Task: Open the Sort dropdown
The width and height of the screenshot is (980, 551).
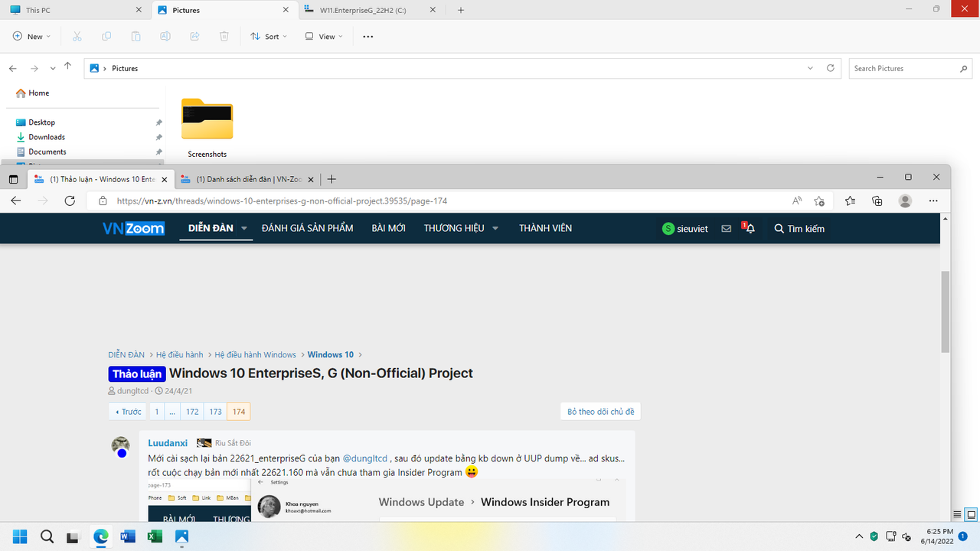Action: pyautogui.click(x=269, y=36)
